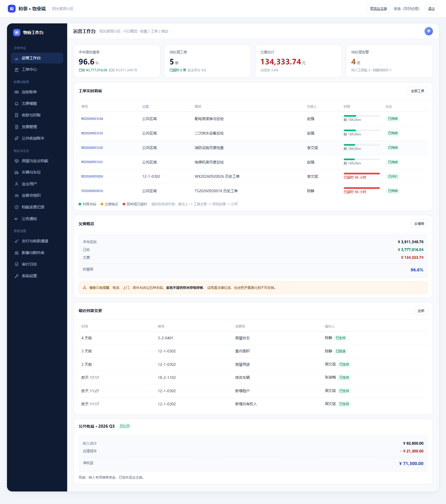Click the 退出 logout button
Viewport: 446px width, 504px height.
(431, 9)
